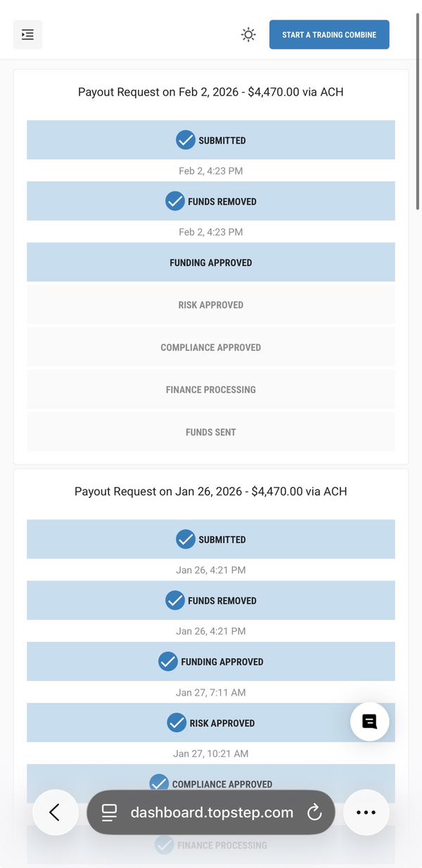Click Payout Request Jan 26 heading
Screen dimensions: 422x868
pyautogui.click(x=210, y=492)
